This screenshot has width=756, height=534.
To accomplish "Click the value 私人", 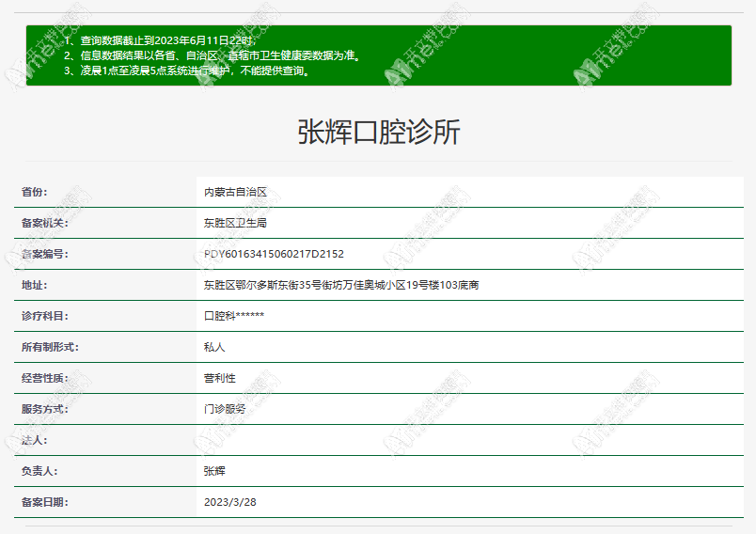I will [214, 347].
